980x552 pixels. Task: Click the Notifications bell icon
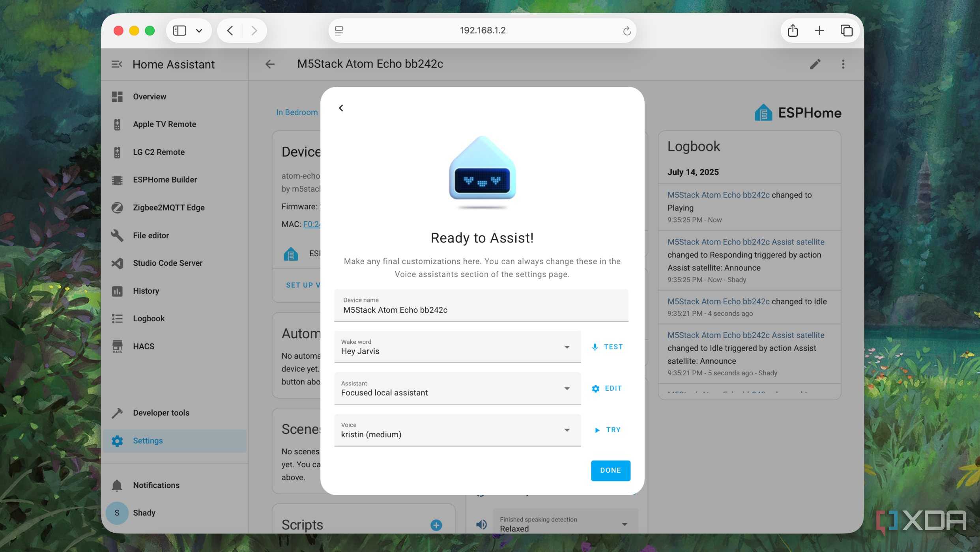coord(117,485)
